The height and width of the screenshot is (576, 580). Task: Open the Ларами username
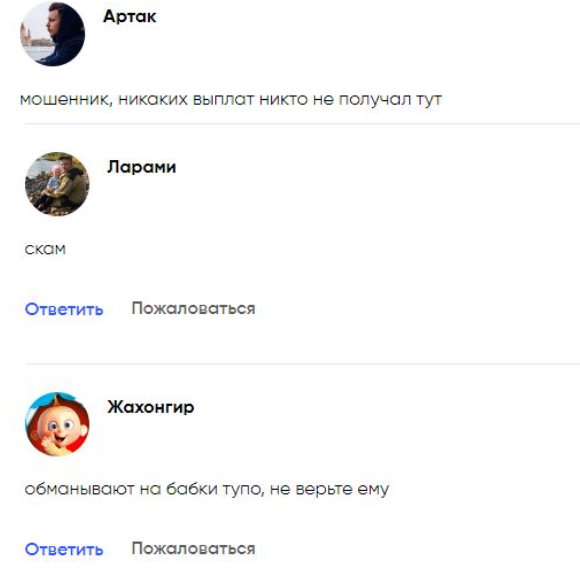tap(142, 167)
